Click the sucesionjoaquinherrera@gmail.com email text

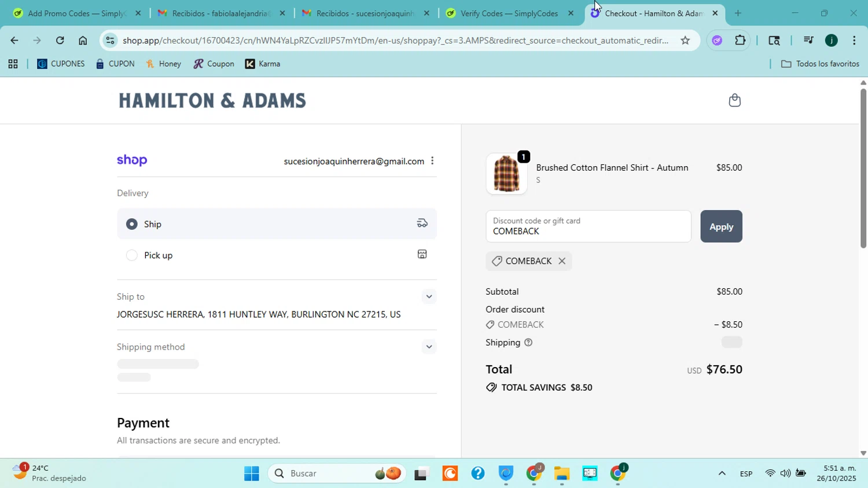354,162
